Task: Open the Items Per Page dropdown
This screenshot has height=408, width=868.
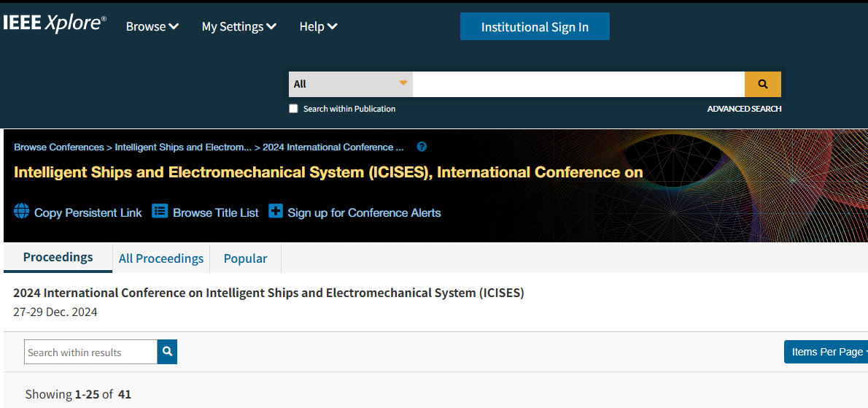Action: coord(826,352)
